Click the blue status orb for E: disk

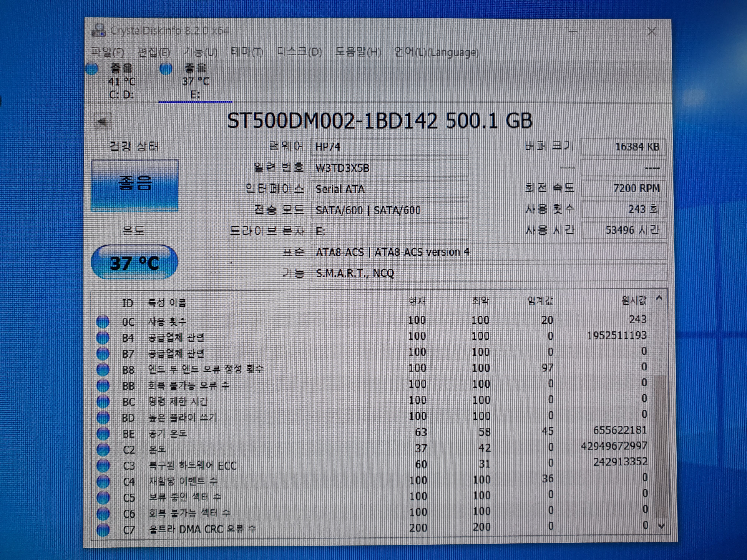[166, 69]
